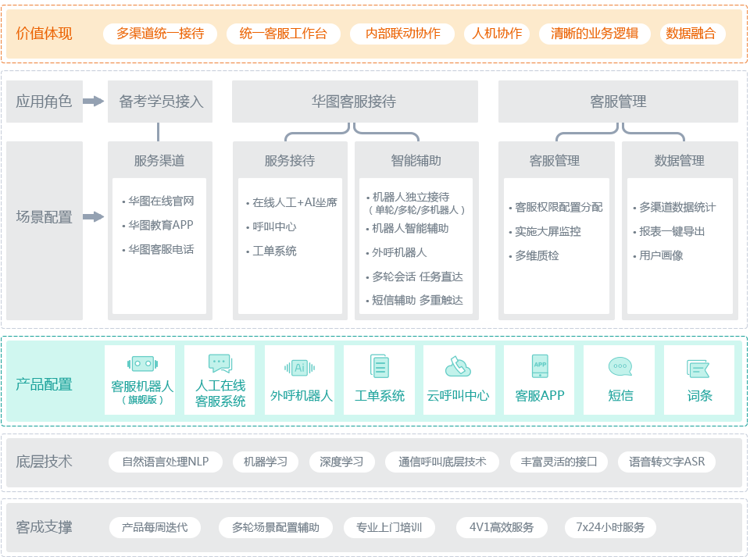The image size is (750, 560).
Task: Open the 智能辅助 panel header
Action: pyautogui.click(x=416, y=161)
